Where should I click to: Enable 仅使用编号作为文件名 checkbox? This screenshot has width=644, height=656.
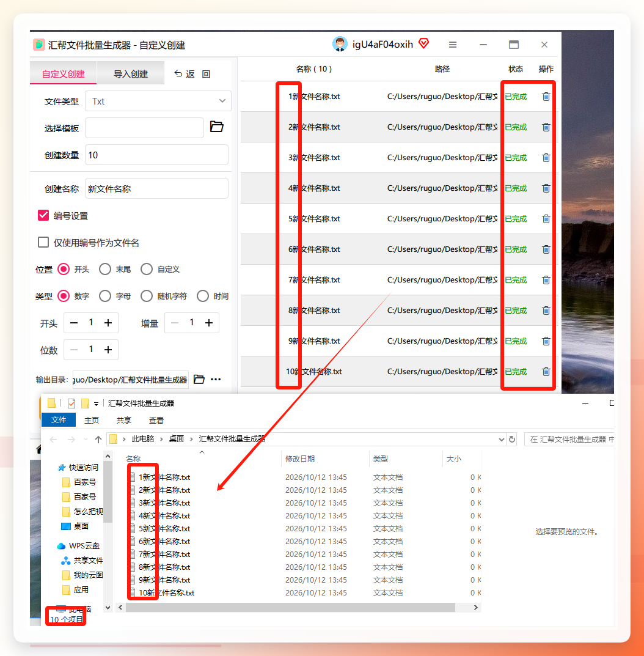coord(43,242)
